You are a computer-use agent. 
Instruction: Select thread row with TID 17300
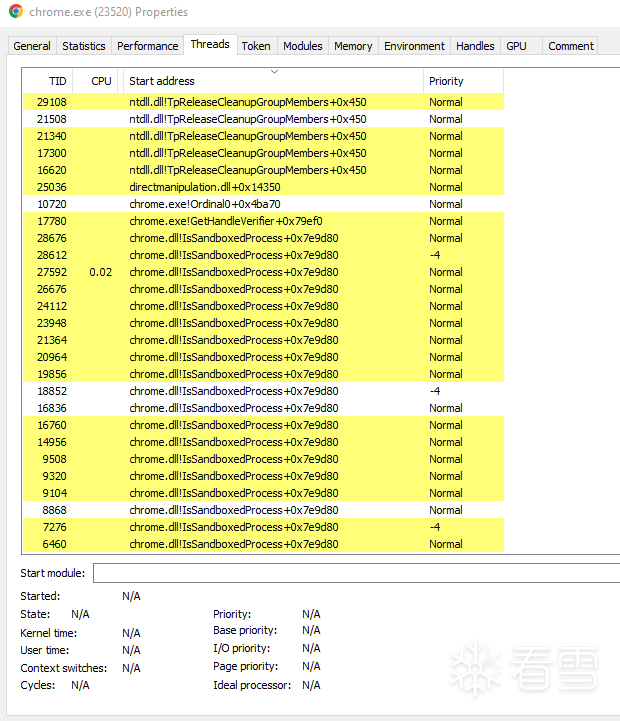tap(264, 153)
